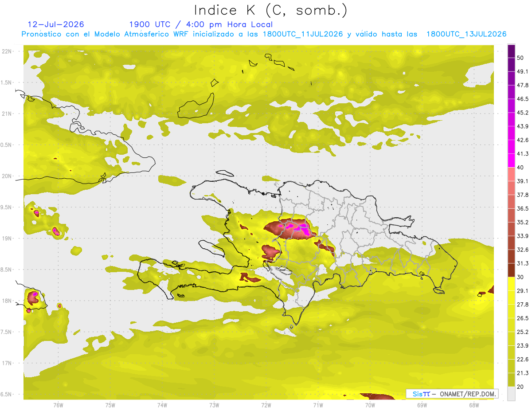Click '1900 UTC / 4:00 pm Hora Local'

pyautogui.click(x=201, y=24)
